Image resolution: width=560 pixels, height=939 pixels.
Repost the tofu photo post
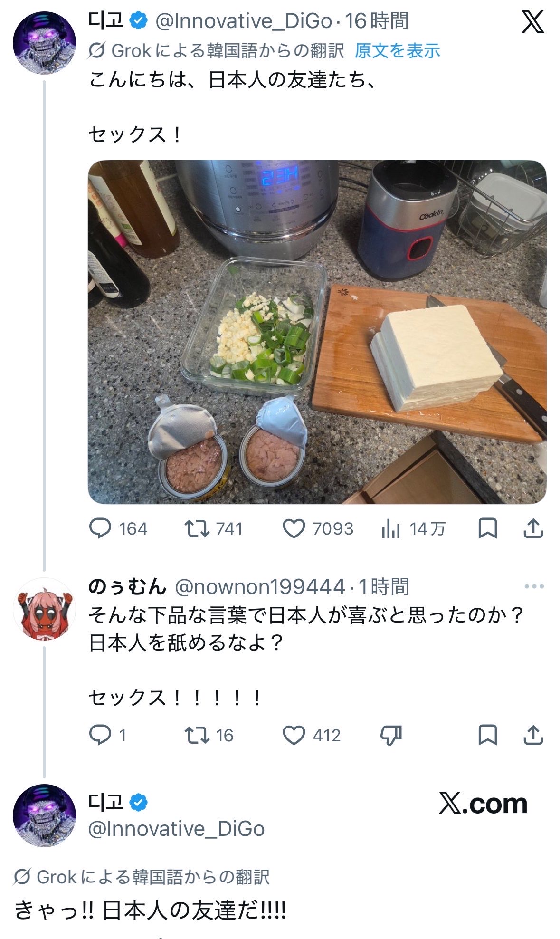pos(197,528)
